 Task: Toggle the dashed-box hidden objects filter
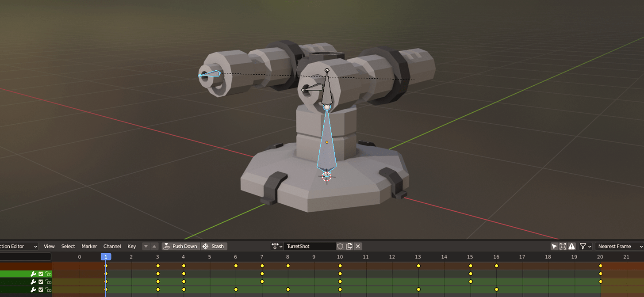563,246
